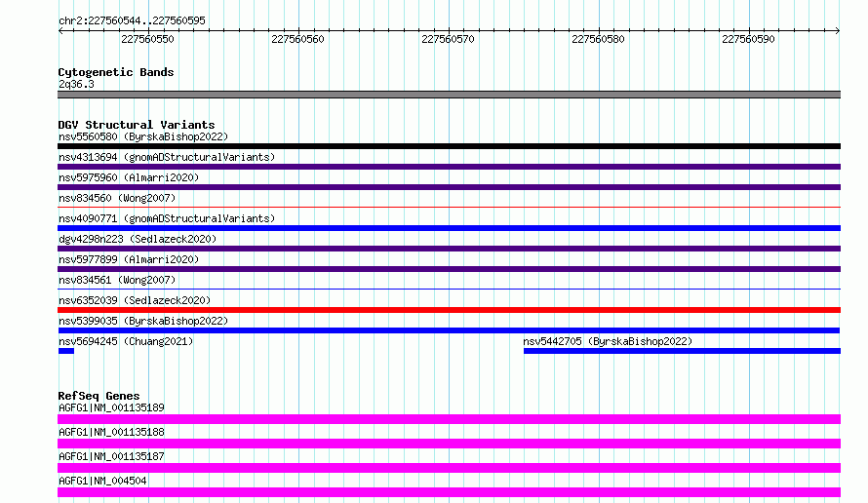The width and height of the screenshot is (868, 503).
Task: Open gene label AGFG1|NM_004504
Action: point(102,481)
